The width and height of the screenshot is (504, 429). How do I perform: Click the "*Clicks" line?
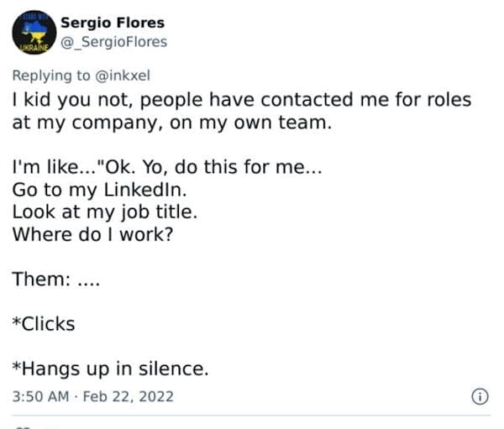[x=44, y=323]
